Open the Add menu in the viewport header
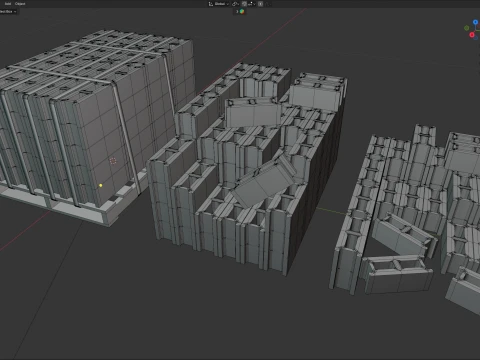 [x=8, y=4]
